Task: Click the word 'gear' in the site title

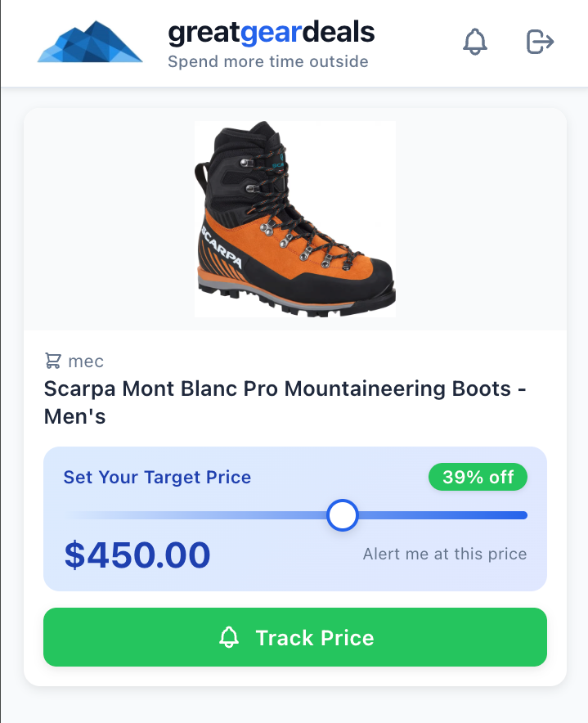Action: pyautogui.click(x=271, y=33)
